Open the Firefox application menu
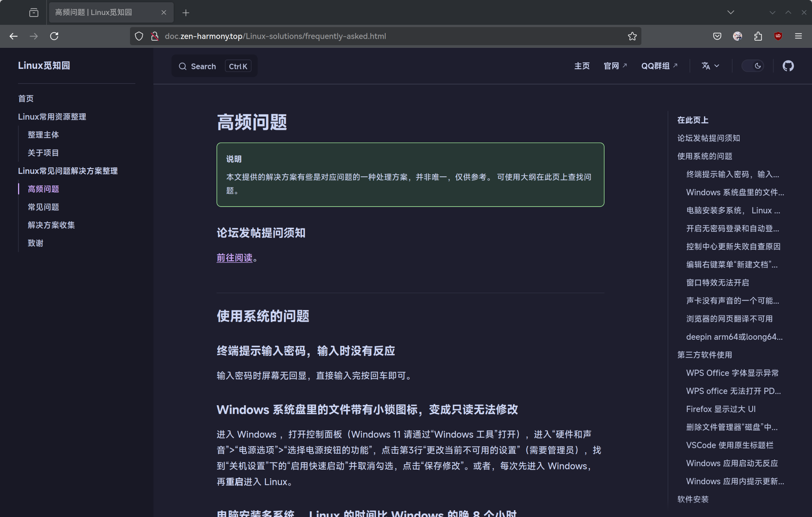The height and width of the screenshot is (517, 812). pyautogui.click(x=798, y=36)
